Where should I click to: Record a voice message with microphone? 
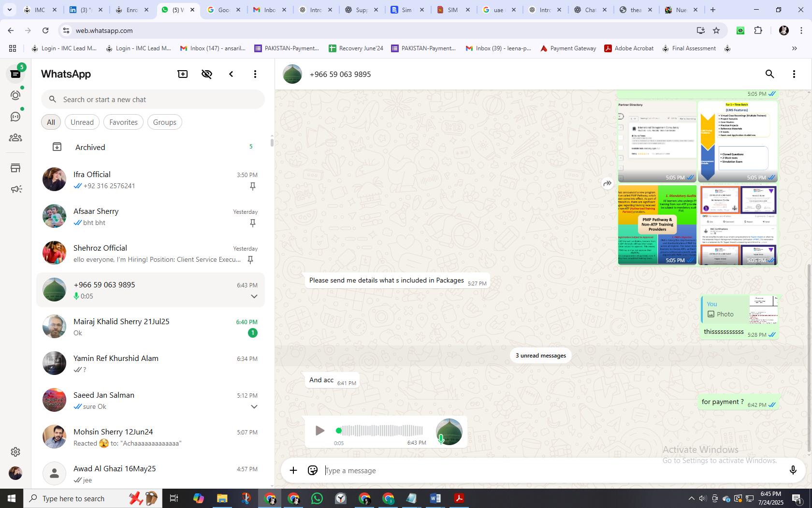[793, 470]
